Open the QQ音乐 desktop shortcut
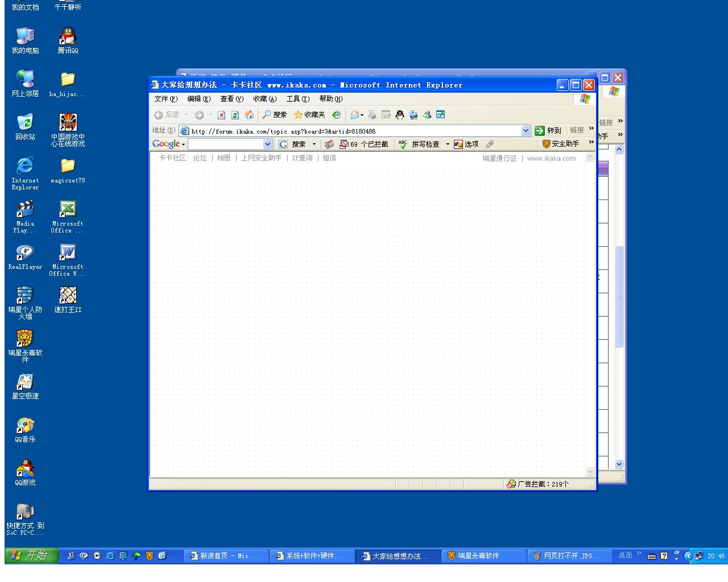Viewport: 728px width, 582px height. click(25, 430)
